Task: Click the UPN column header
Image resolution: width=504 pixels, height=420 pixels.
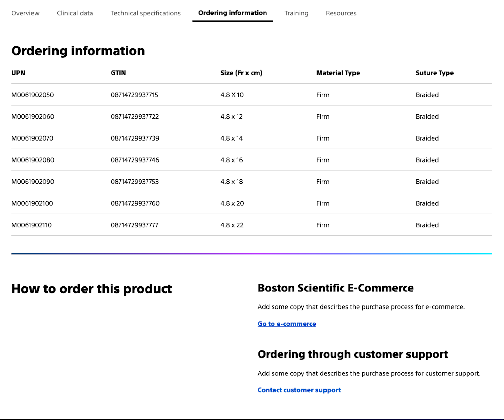Action: pos(18,73)
